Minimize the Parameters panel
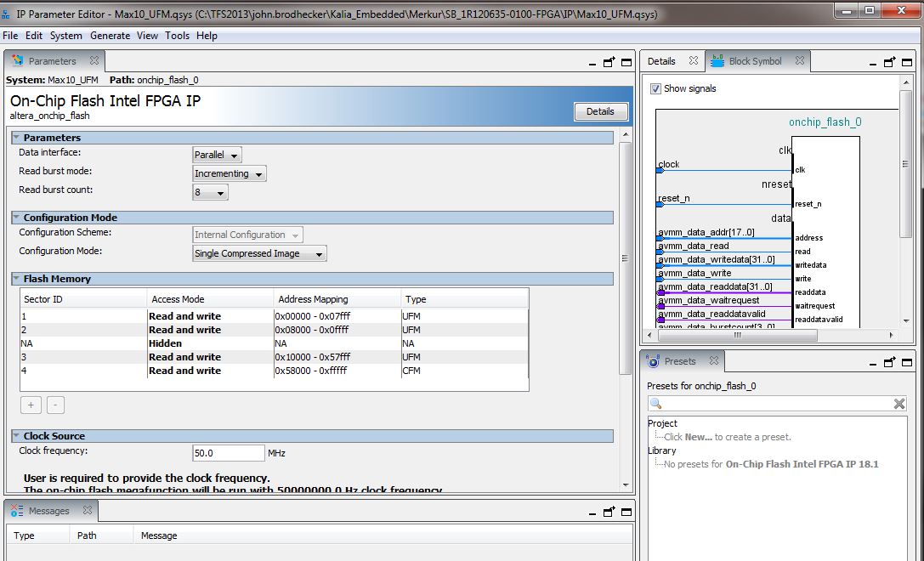 pos(592,64)
